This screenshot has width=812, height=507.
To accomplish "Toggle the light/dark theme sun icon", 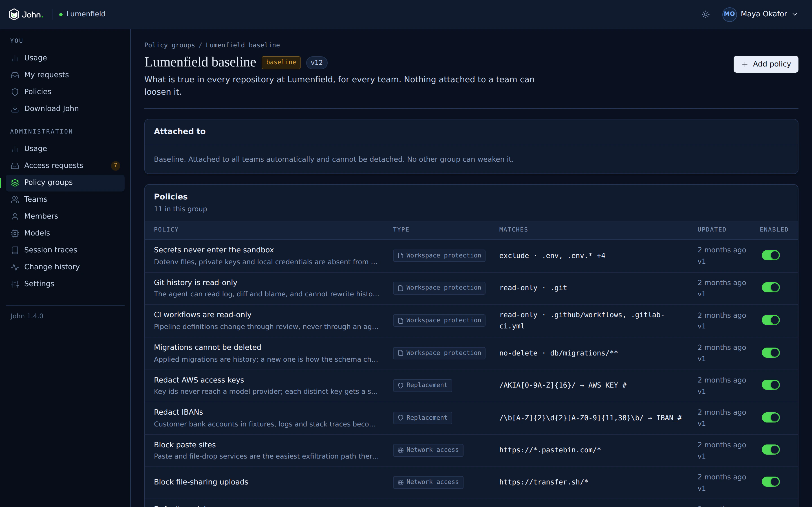I will tap(706, 14).
